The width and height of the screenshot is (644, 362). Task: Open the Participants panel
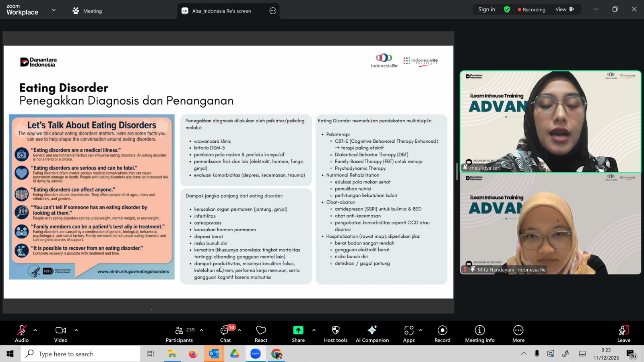coord(179,333)
